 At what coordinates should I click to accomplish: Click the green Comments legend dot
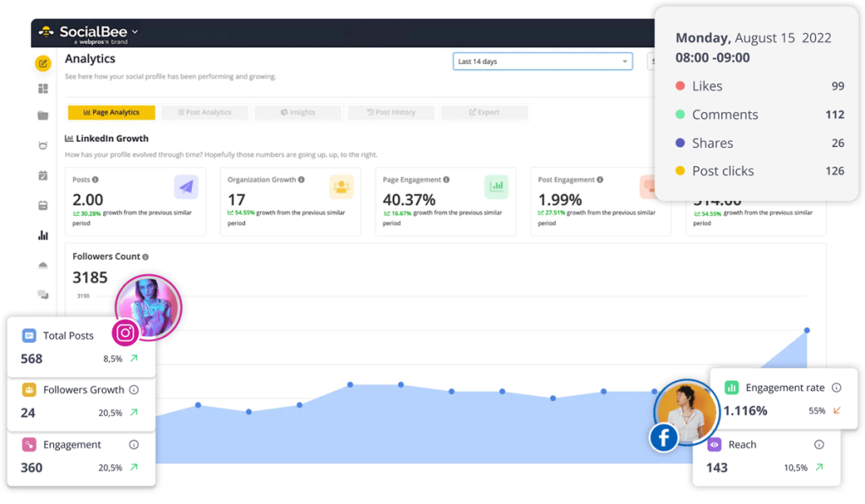coord(680,114)
